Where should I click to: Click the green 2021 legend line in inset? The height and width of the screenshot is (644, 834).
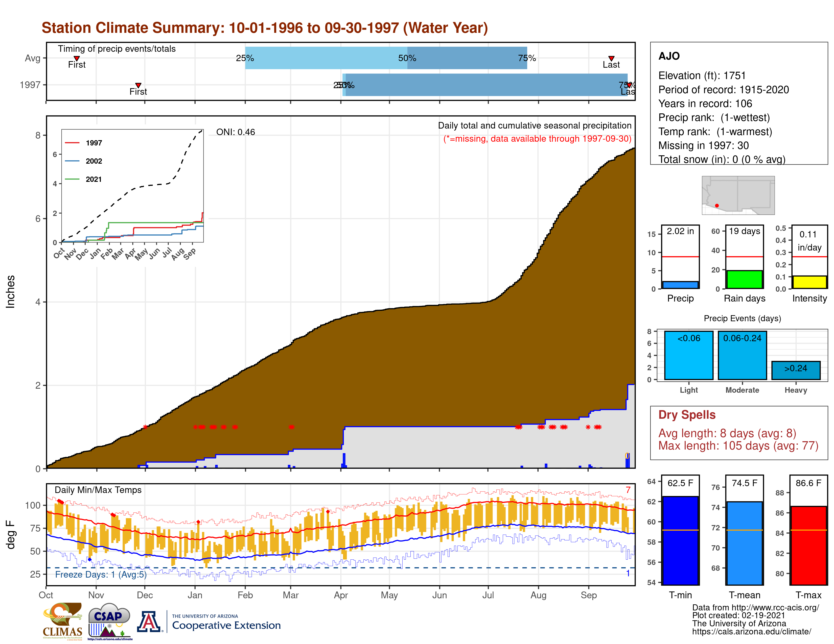coord(72,179)
